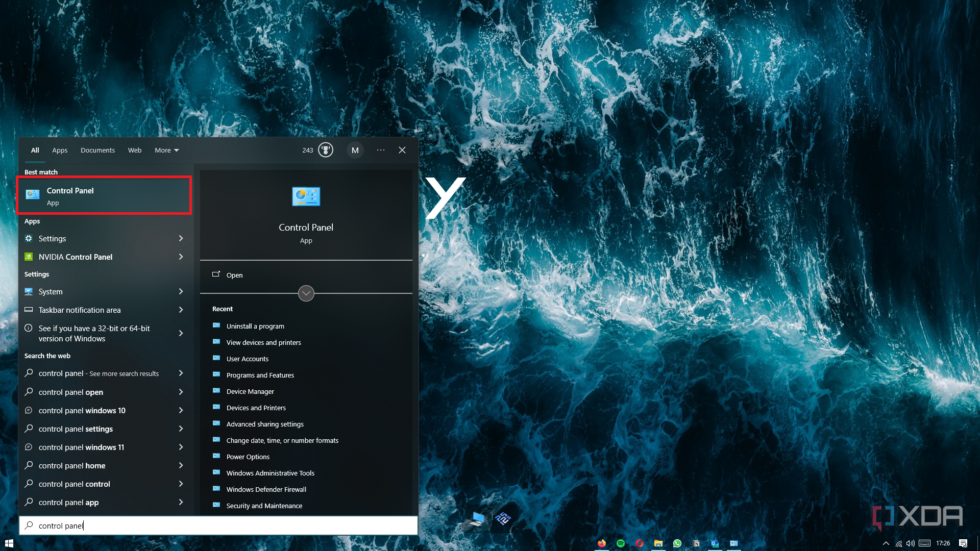Open the action center notification icon
Image resolution: width=980 pixels, height=551 pixels.
963,543
